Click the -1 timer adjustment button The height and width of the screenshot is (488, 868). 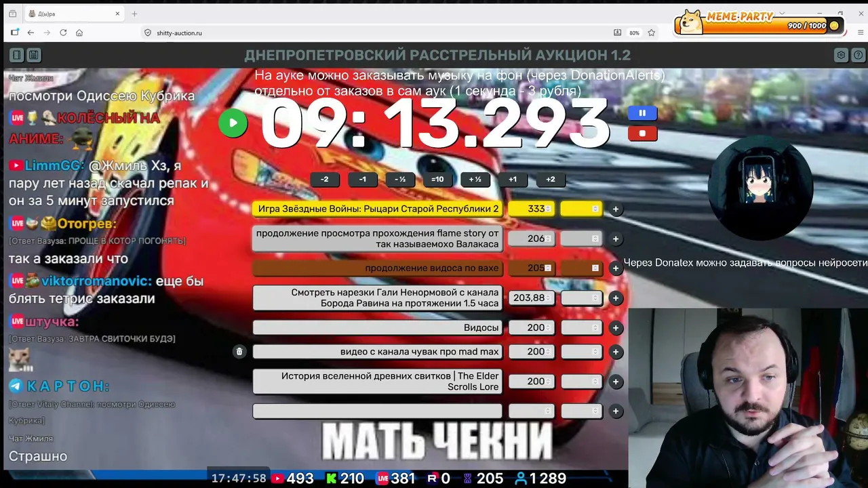[x=362, y=180]
